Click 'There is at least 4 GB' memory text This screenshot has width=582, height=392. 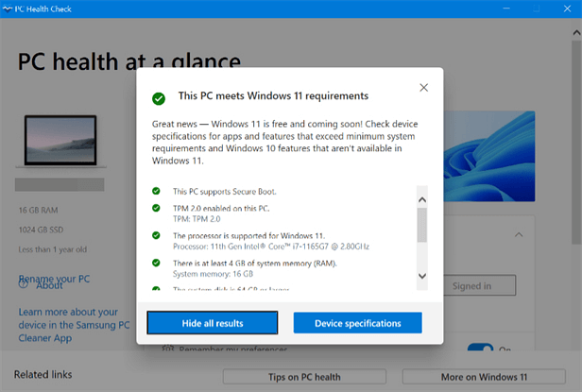(255, 264)
